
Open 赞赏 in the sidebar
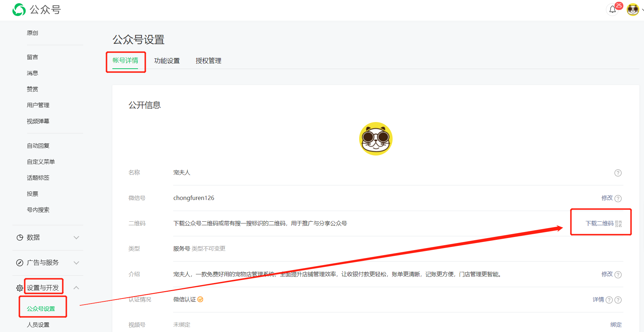click(x=32, y=89)
